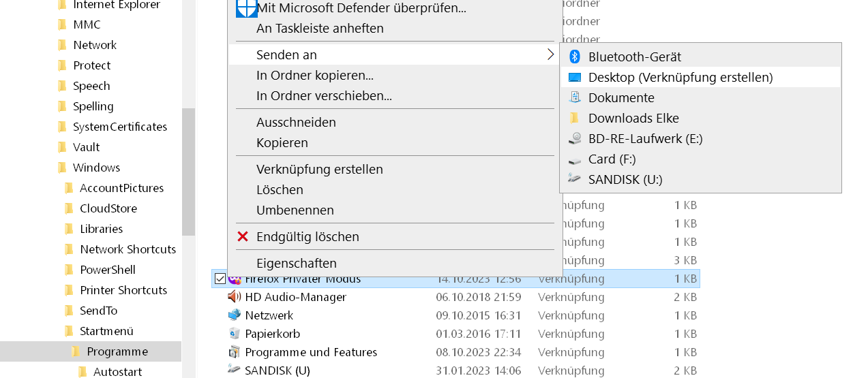Open the Windows folder in tree

96,168
